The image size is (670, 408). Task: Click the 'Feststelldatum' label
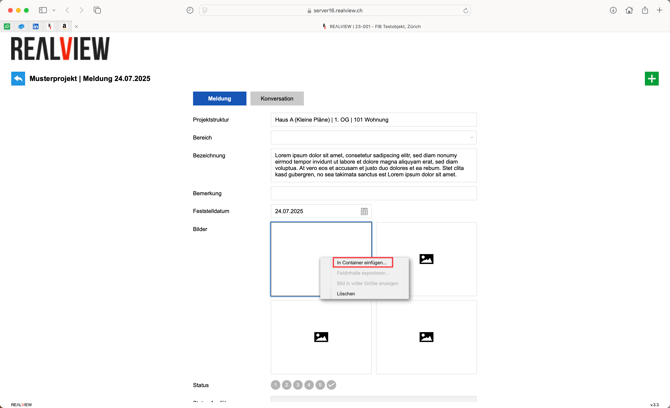[x=211, y=211]
